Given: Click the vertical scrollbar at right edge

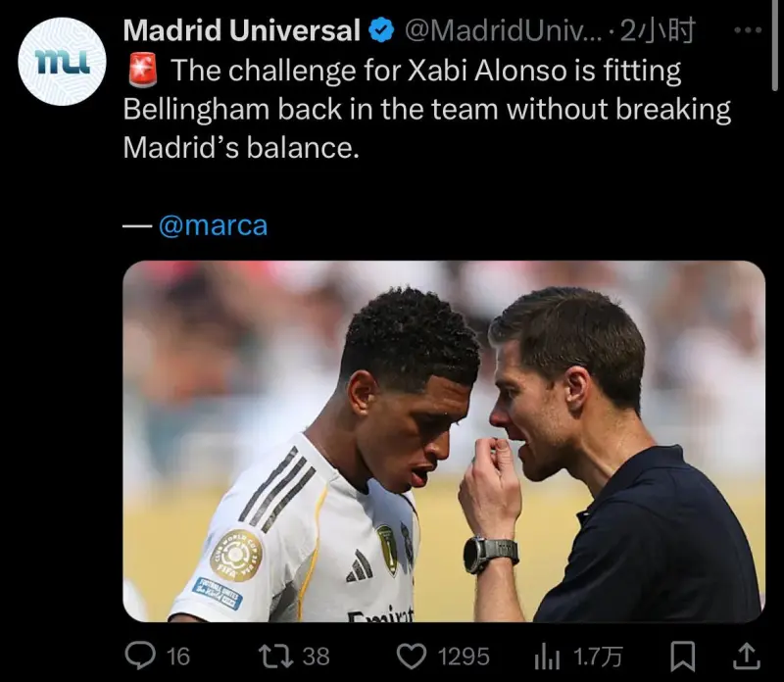Looking at the screenshot, I should coord(776,45).
